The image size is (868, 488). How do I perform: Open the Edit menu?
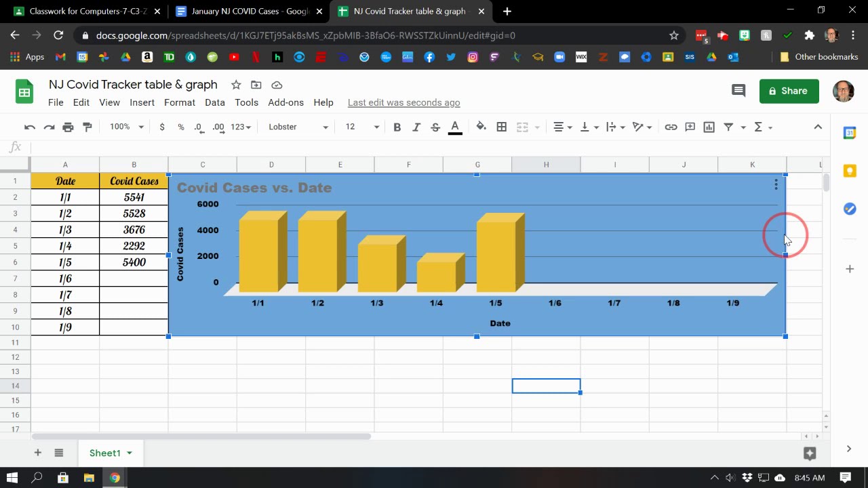pos(81,102)
